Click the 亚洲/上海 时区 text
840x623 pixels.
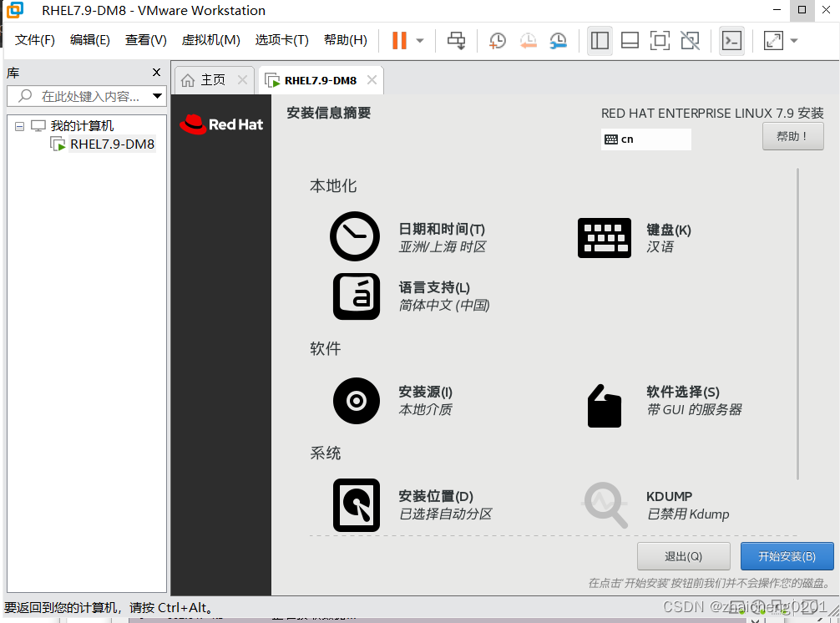pos(443,247)
